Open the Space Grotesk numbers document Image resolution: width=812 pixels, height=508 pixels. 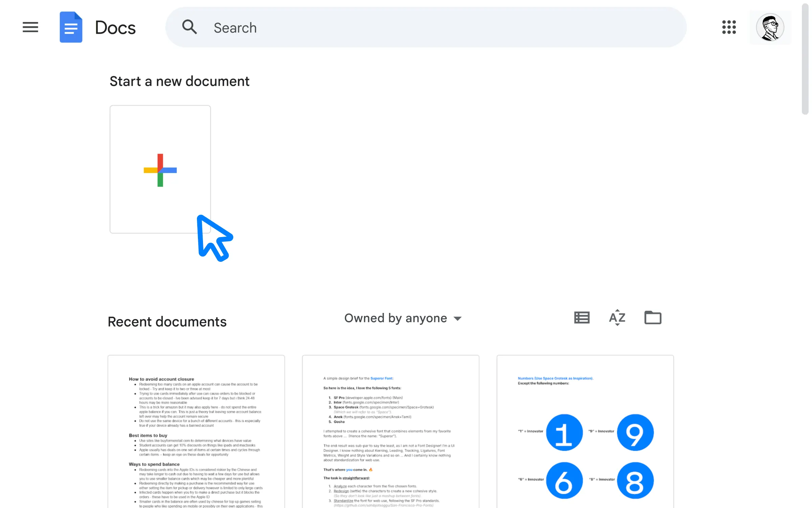585,432
